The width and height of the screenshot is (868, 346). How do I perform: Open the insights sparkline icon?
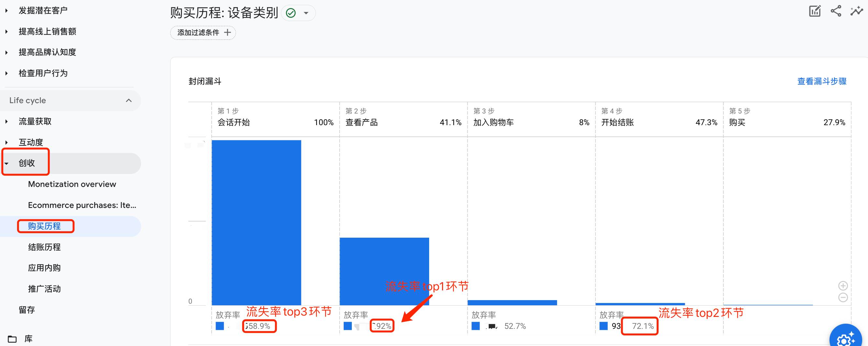[857, 11]
